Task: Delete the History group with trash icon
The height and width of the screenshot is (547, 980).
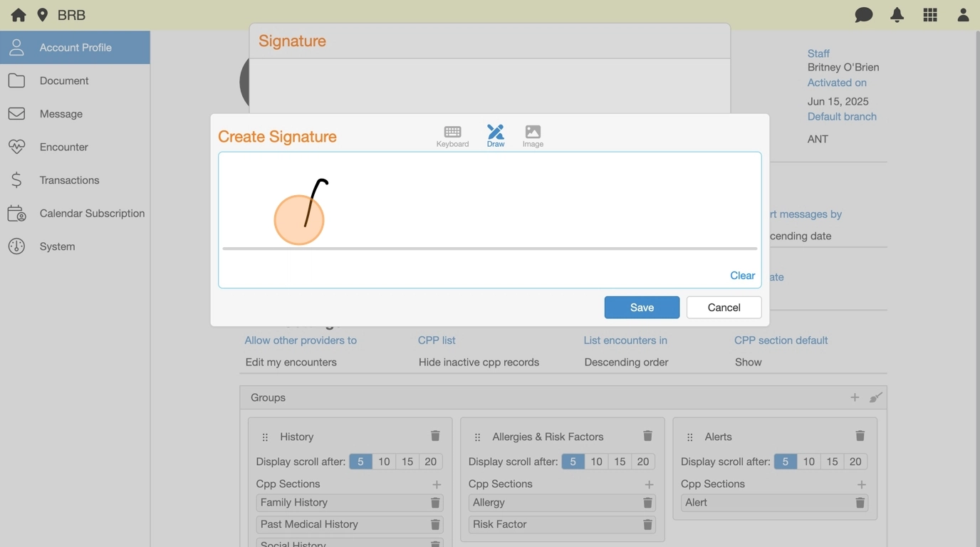Action: pos(435,436)
